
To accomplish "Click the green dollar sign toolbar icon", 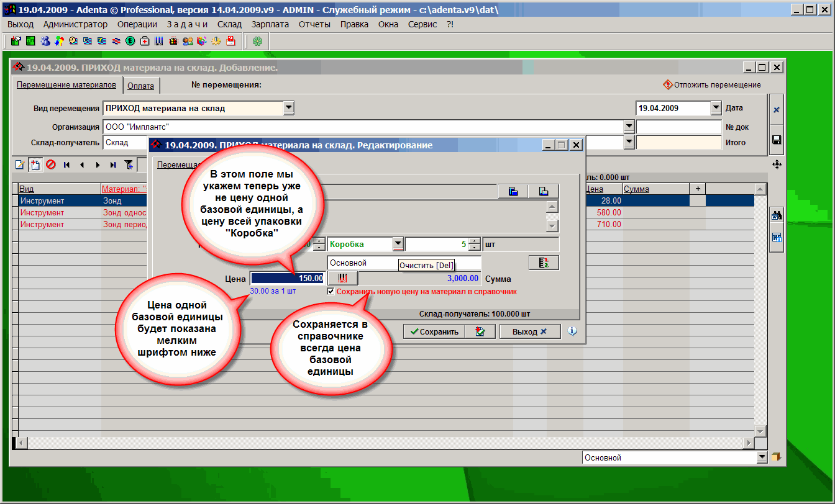I will tap(130, 41).
